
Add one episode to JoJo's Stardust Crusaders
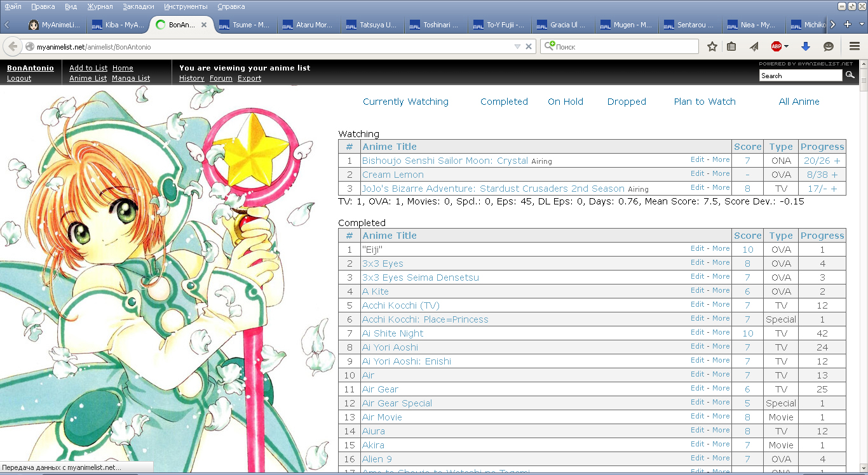tap(834, 189)
